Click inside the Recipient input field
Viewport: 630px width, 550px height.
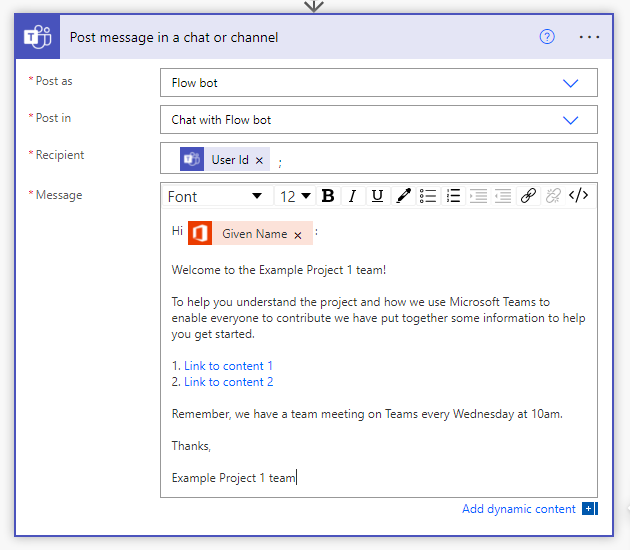(x=378, y=158)
